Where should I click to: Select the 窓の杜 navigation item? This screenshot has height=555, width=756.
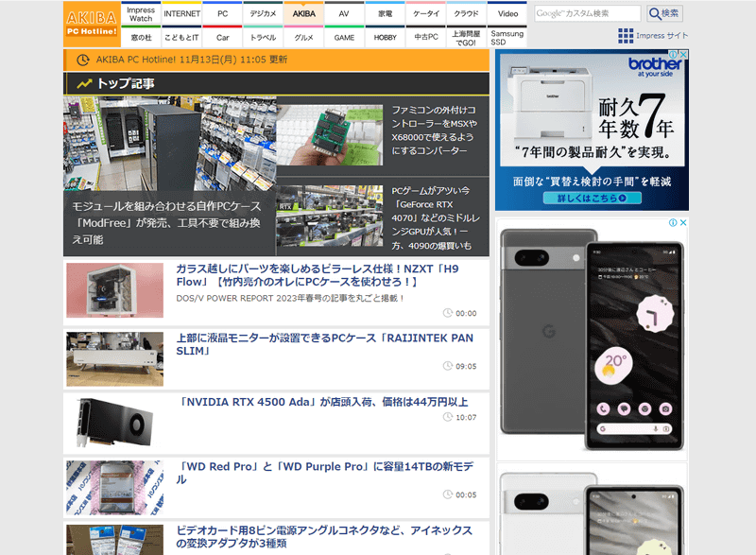[141, 36]
